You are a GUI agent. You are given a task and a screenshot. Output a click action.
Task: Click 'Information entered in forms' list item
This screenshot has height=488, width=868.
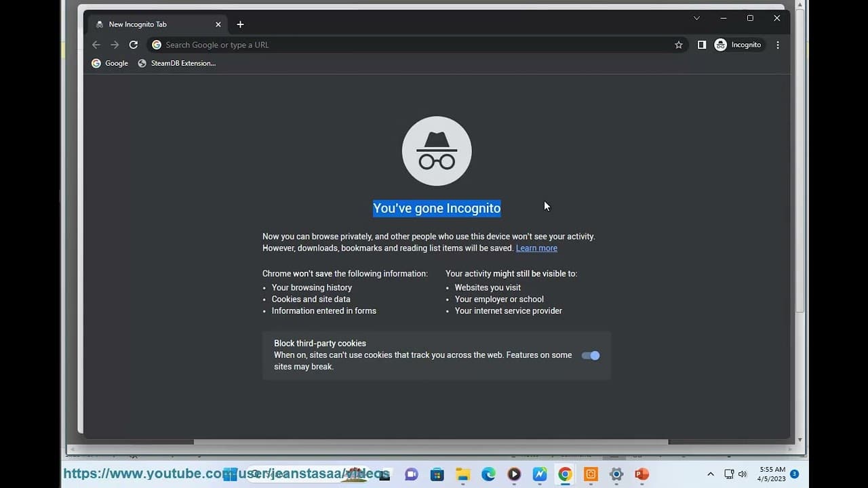click(324, 310)
